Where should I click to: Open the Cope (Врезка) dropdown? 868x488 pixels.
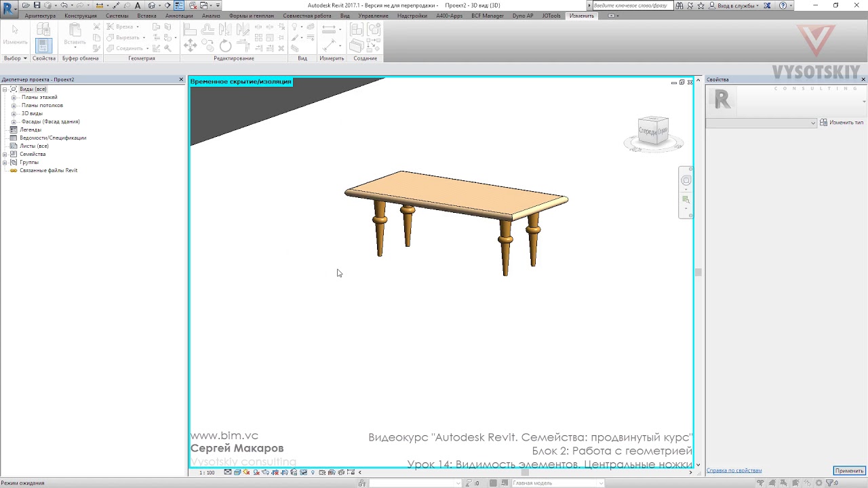(x=138, y=26)
